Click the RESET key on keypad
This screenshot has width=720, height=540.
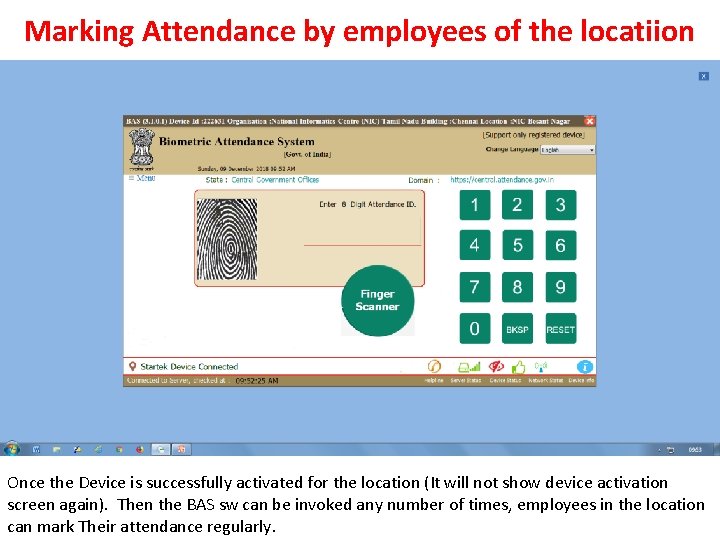(x=561, y=329)
